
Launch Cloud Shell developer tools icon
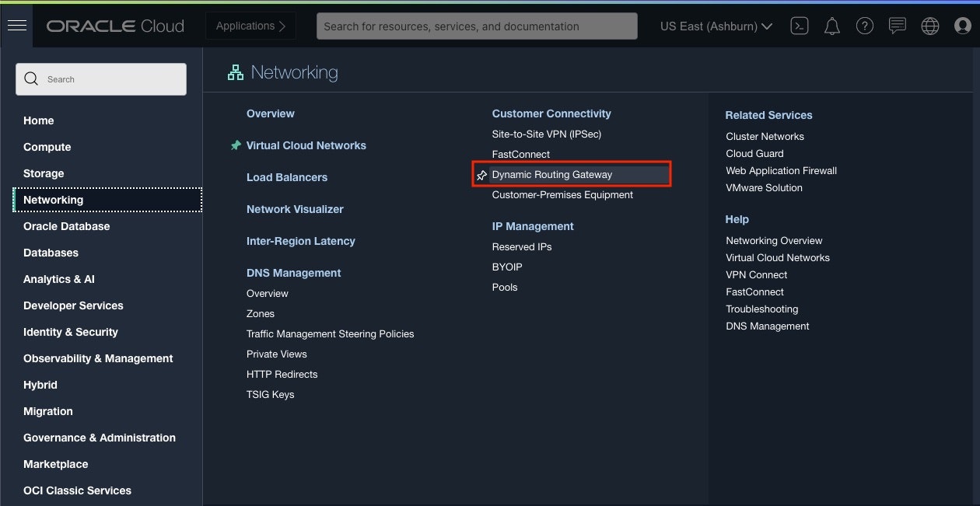(x=799, y=26)
